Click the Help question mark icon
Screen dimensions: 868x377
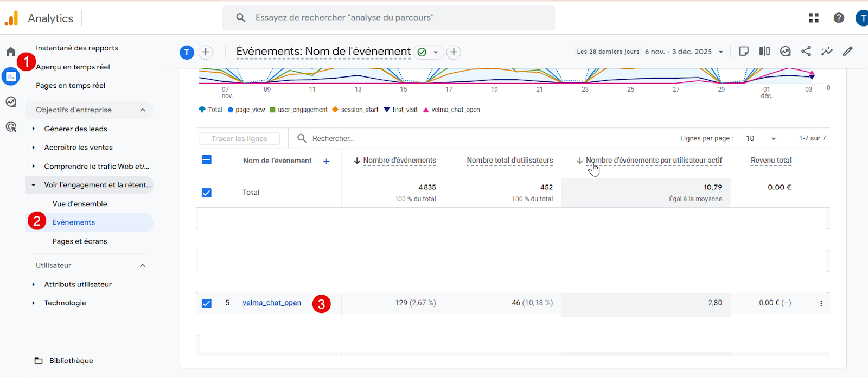click(839, 18)
